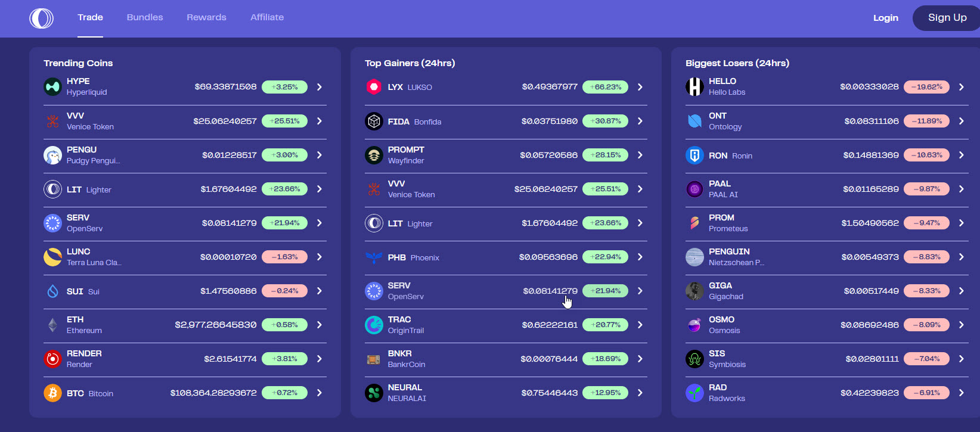980x432 pixels.
Task: Click the Sign Up button
Action: pos(947,18)
